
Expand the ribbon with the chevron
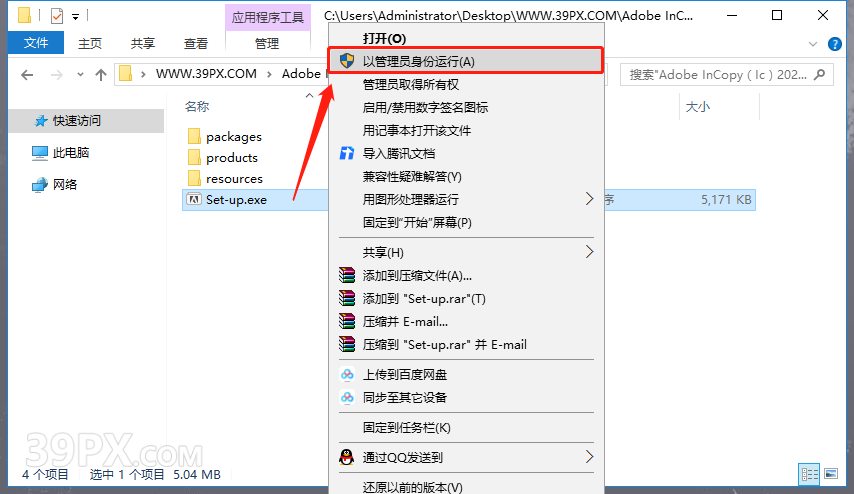[x=813, y=44]
